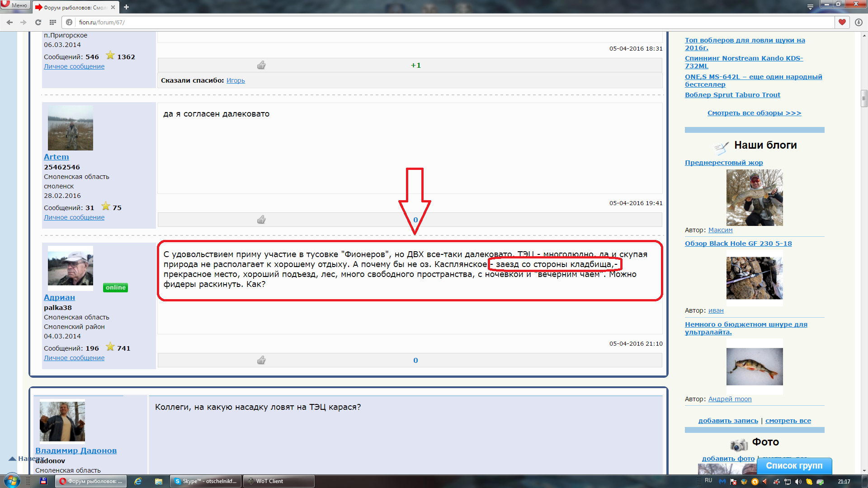Open Игорь's profile from Сказали спасибо
Image resolution: width=868 pixels, height=488 pixels.
pyautogui.click(x=236, y=80)
